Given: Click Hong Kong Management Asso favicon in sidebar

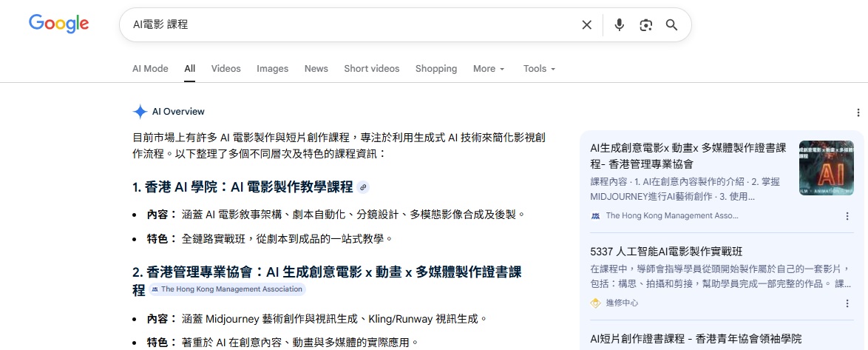Looking at the screenshot, I should pos(596,215).
